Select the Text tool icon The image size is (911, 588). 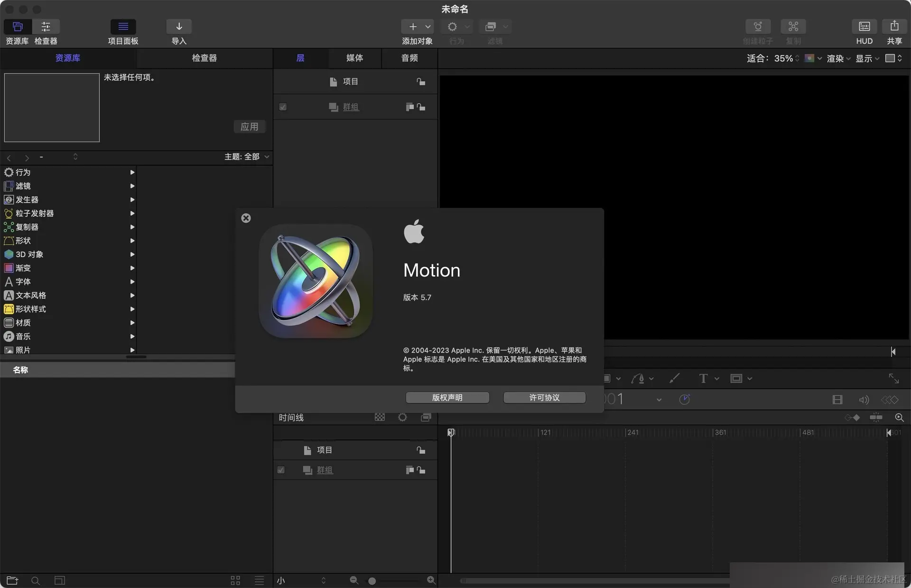(703, 378)
